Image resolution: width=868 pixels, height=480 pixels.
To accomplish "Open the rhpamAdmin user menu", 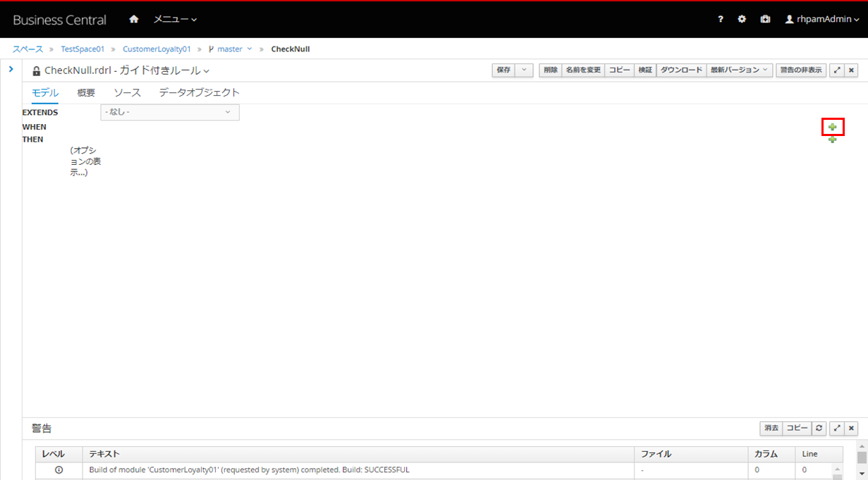I will 822,19.
